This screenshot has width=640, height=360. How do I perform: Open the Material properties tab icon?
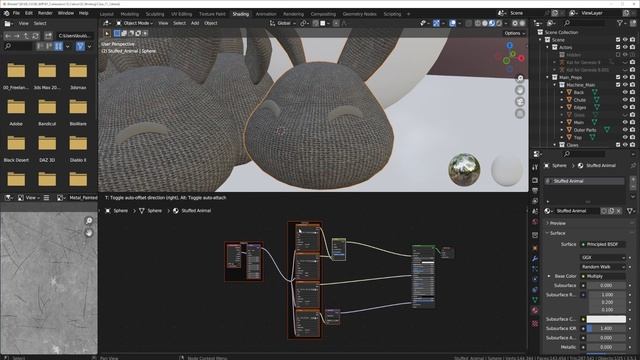(x=535, y=310)
